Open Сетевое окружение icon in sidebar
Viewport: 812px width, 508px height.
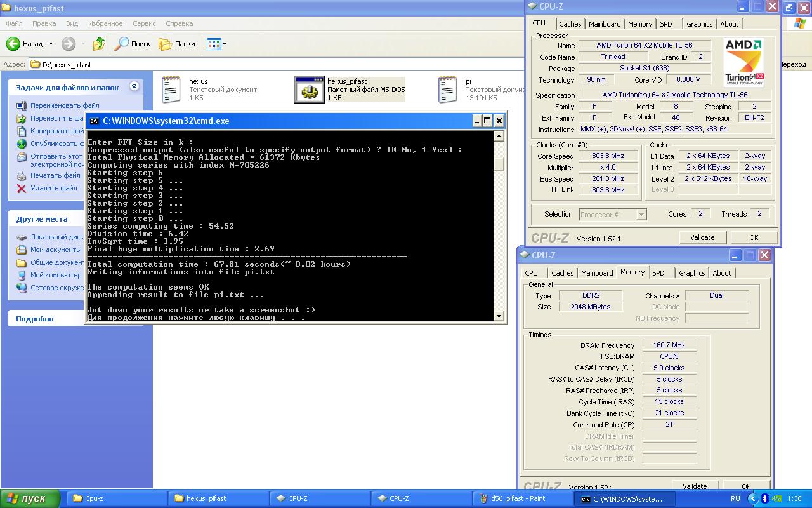point(22,288)
